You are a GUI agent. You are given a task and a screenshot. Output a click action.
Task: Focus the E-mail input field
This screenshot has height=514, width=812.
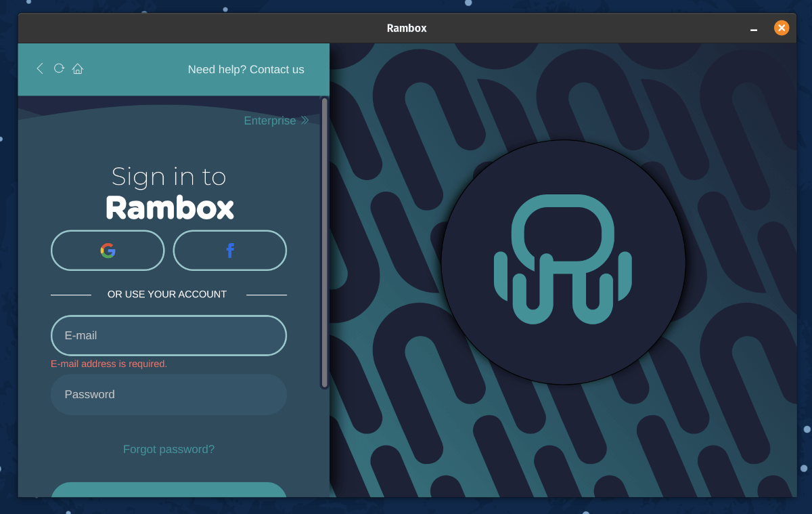click(168, 335)
